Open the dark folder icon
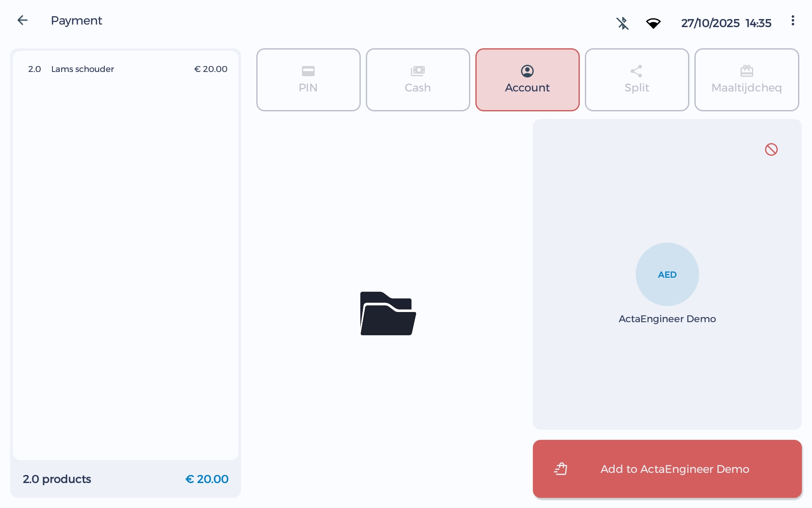 388,313
